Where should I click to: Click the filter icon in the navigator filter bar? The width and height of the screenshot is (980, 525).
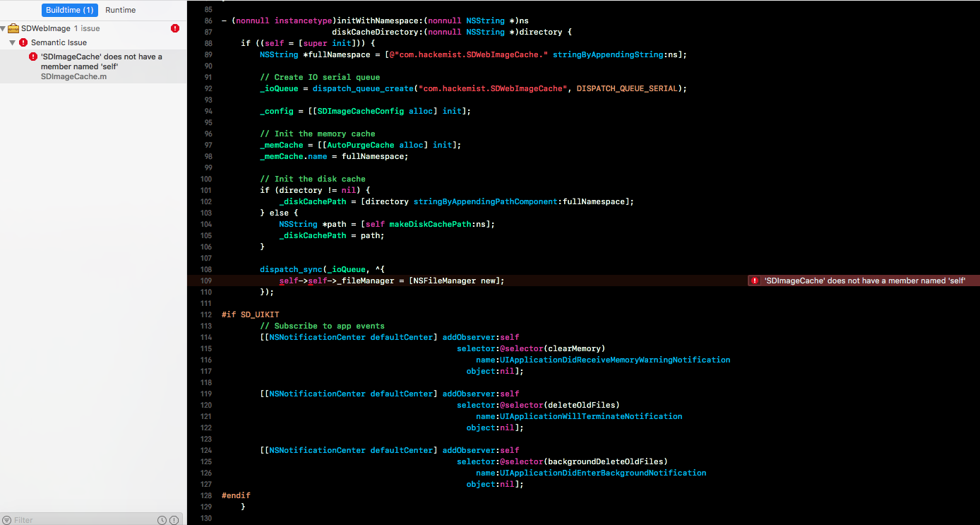pos(8,520)
